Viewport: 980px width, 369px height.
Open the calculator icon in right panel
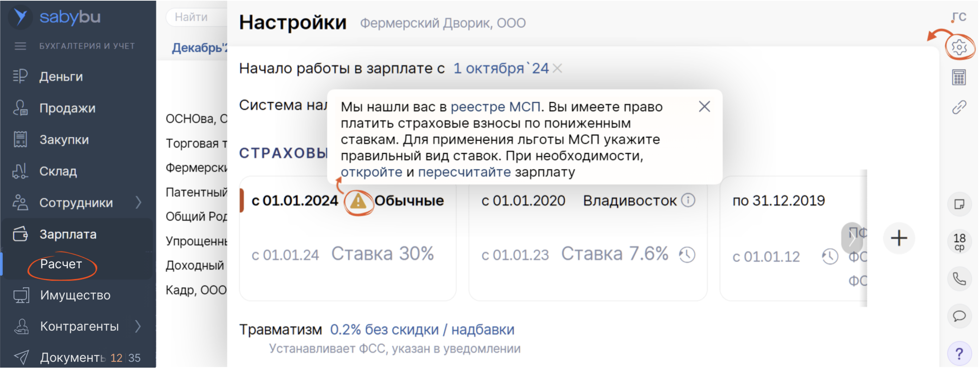pos(959,78)
